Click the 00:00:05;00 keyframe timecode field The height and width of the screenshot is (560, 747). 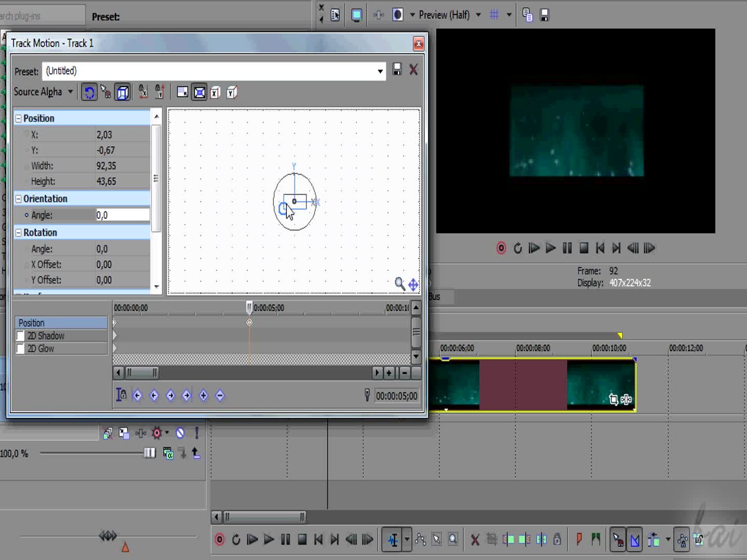click(x=397, y=396)
